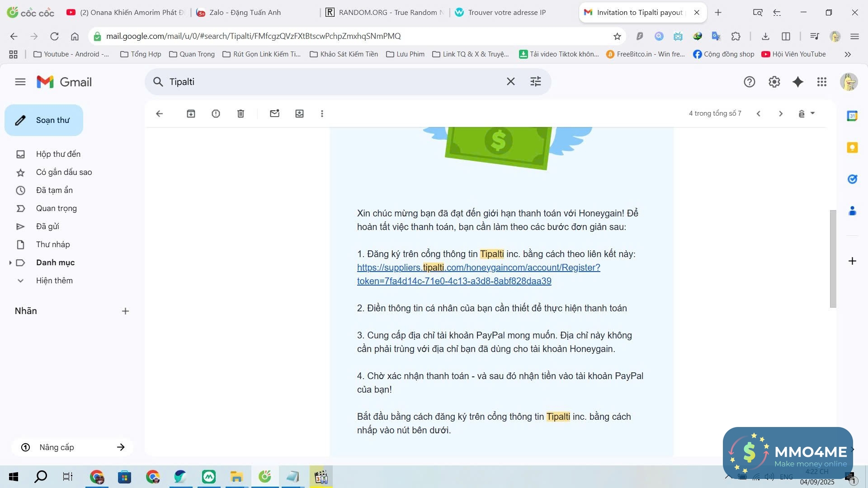This screenshot has height=488, width=868.
Task: Open the Google Keep side panel icon
Action: tap(852, 148)
